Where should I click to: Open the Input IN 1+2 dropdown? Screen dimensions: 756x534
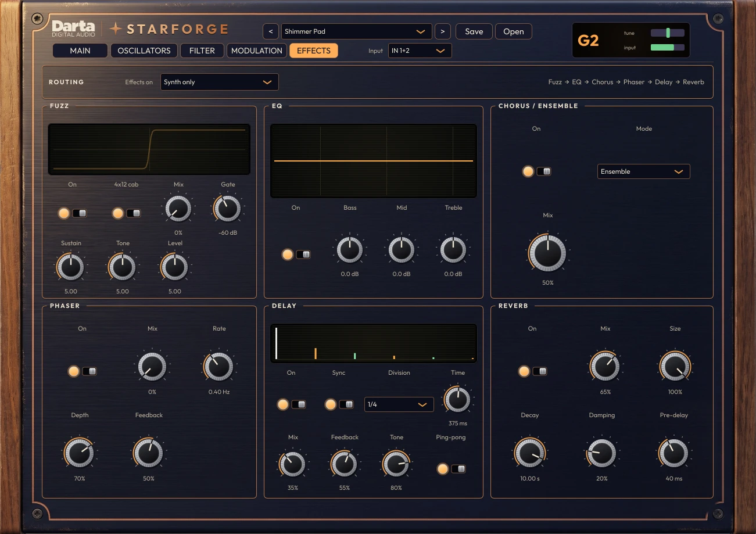[x=420, y=51]
